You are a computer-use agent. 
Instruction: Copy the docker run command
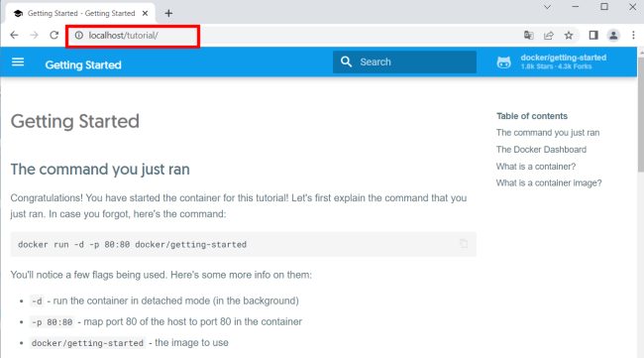(464, 244)
